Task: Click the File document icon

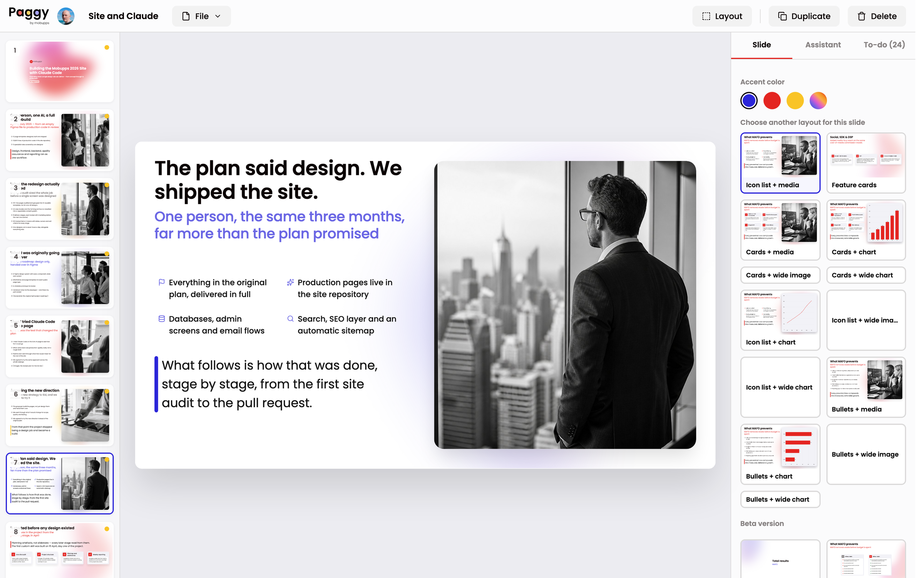Action: pyautogui.click(x=186, y=16)
